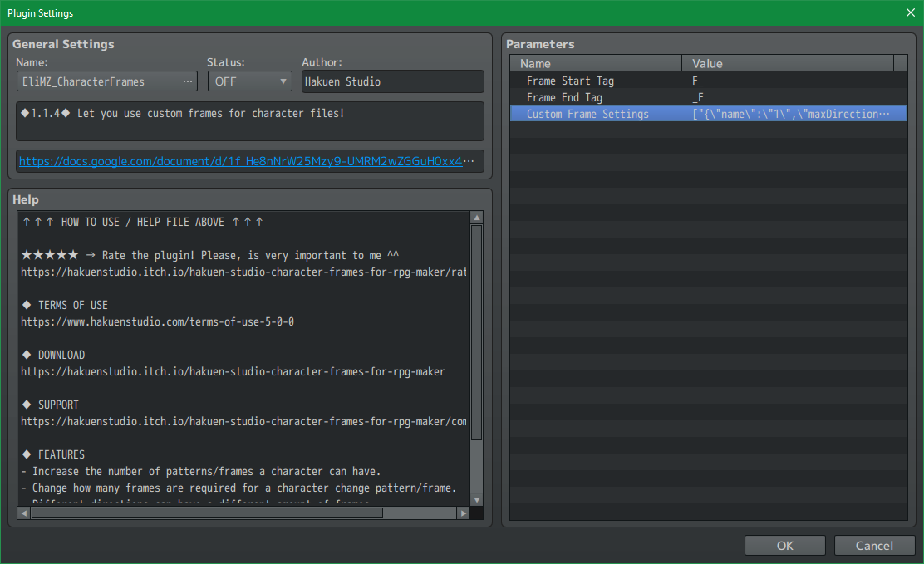Screen dimensions: 924x564
Task: Click Help scrollbar down arrow
Action: click(476, 499)
